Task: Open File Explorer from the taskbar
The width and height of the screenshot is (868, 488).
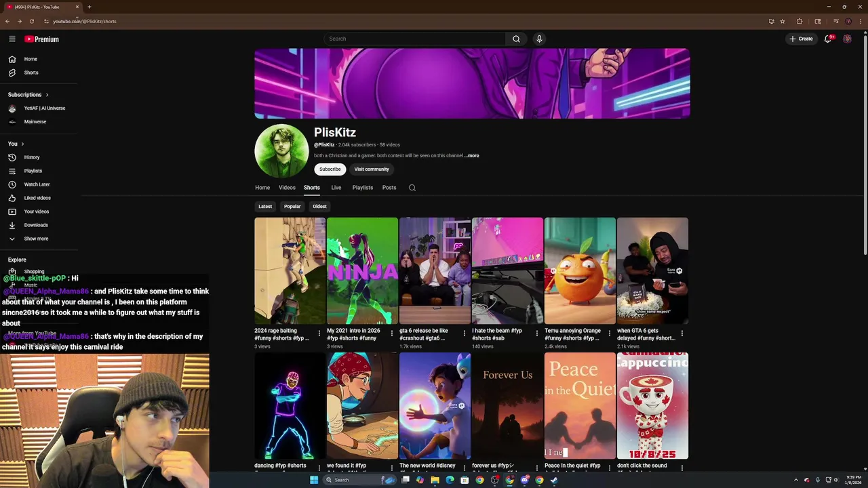Action: [x=435, y=480]
